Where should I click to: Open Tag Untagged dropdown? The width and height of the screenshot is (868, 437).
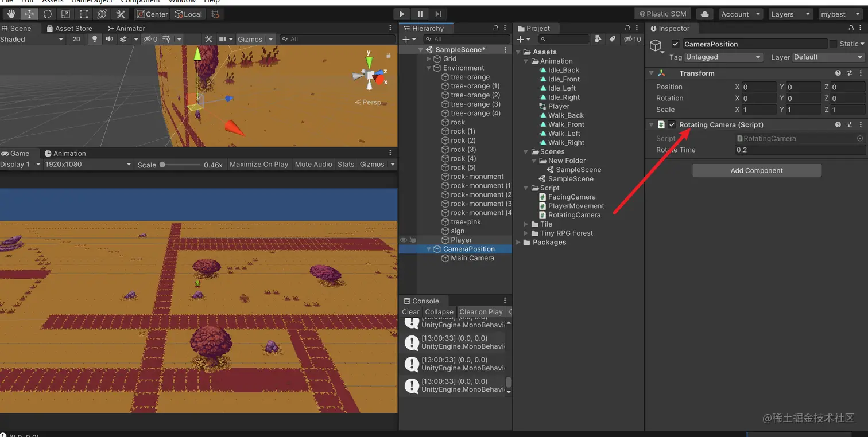coord(724,57)
